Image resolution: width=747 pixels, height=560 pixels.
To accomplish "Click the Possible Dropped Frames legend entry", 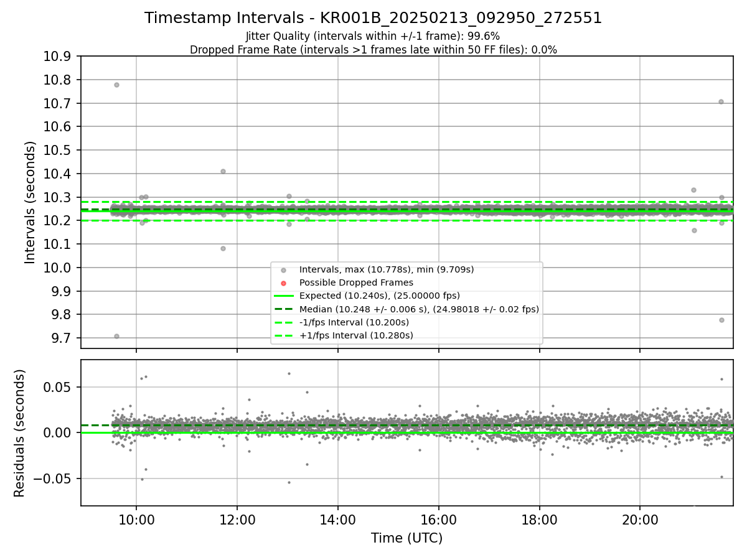I will (356, 282).
